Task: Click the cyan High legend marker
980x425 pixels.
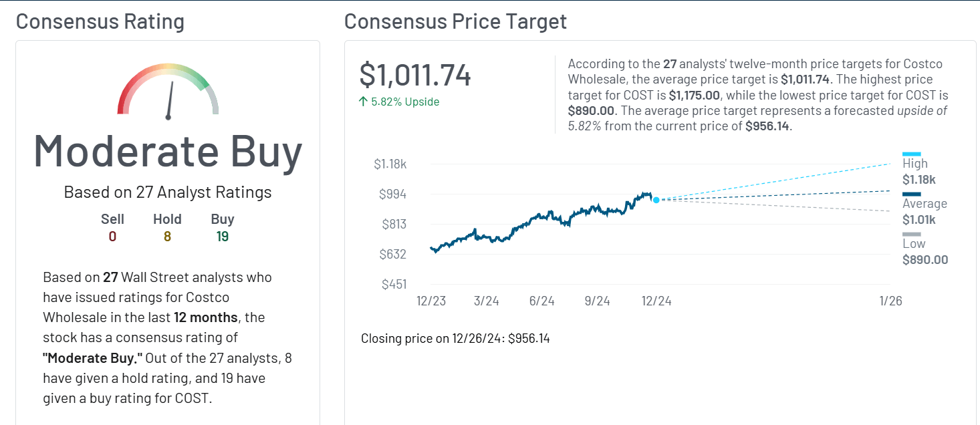Action: coord(911,154)
